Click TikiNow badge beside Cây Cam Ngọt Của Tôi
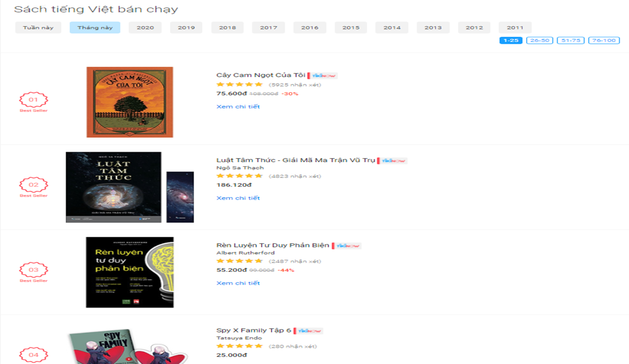This screenshot has width=629, height=364. coord(322,75)
